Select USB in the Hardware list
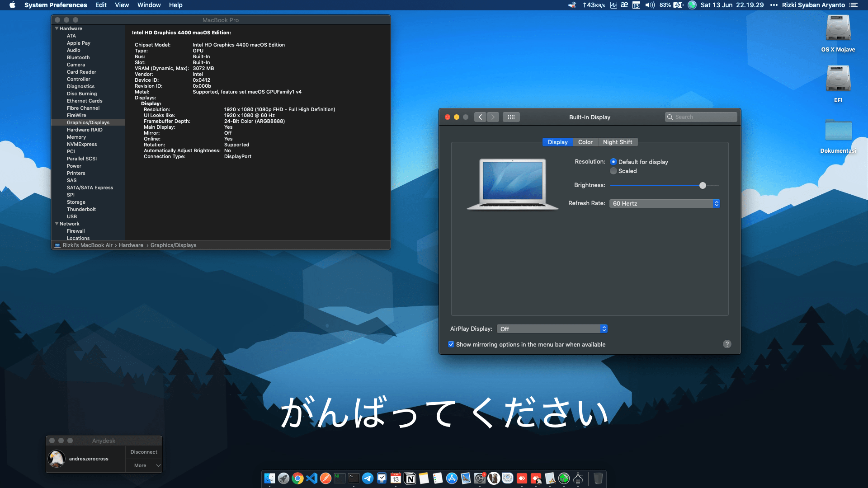The image size is (868, 488). click(x=72, y=216)
